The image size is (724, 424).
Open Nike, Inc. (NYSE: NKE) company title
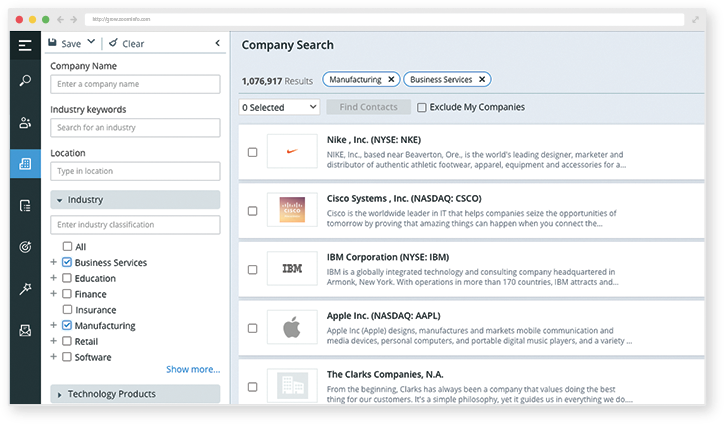374,140
